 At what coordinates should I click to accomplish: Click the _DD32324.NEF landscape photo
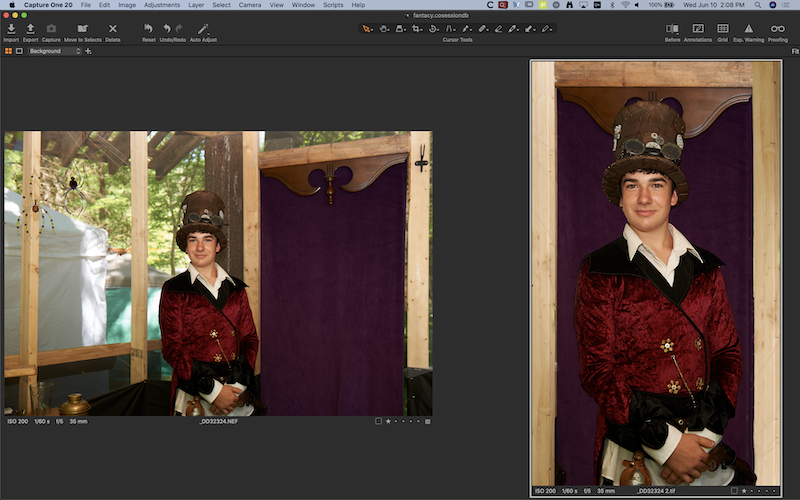point(218,273)
